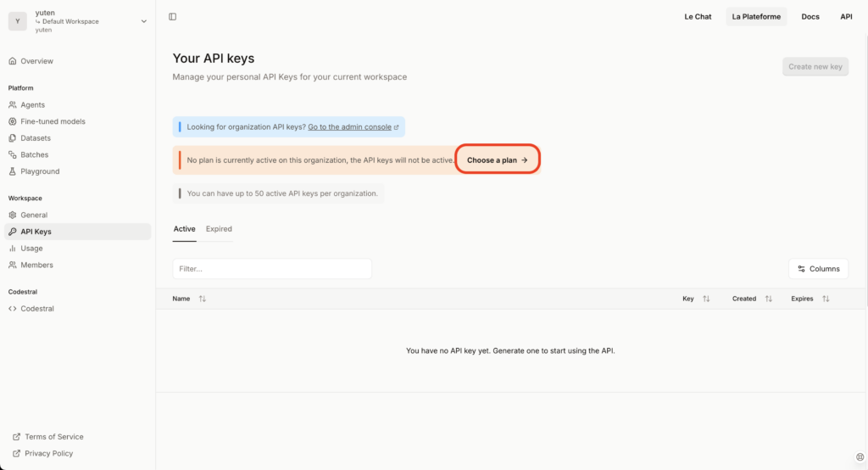Focus the Filter input field
This screenshot has height=470, width=868.
click(272, 269)
